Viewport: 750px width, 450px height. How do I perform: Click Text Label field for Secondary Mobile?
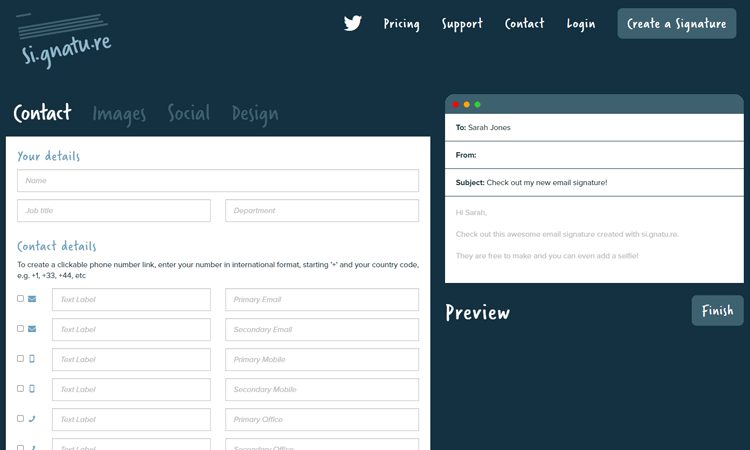coord(132,390)
